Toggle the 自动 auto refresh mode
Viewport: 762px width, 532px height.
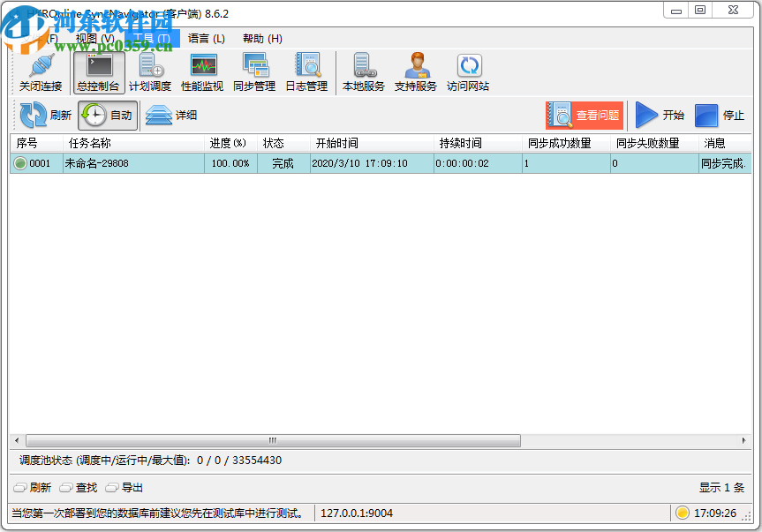pos(107,115)
